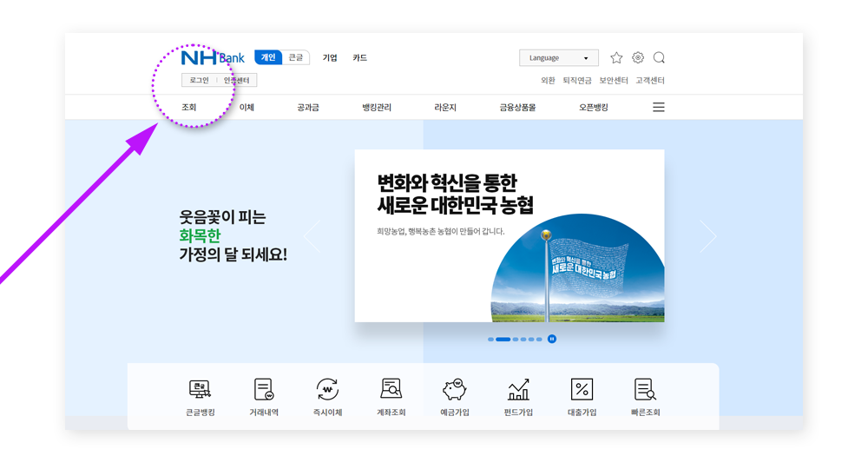This screenshot has width=868, height=469.
Task: Show the next banner slide
Action: pyautogui.click(x=708, y=236)
